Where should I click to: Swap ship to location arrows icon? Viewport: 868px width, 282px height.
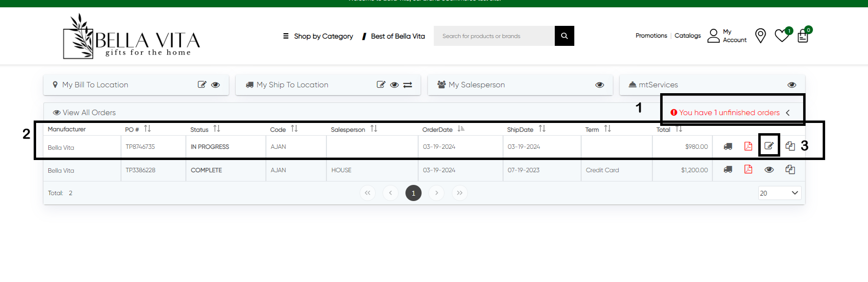407,84
